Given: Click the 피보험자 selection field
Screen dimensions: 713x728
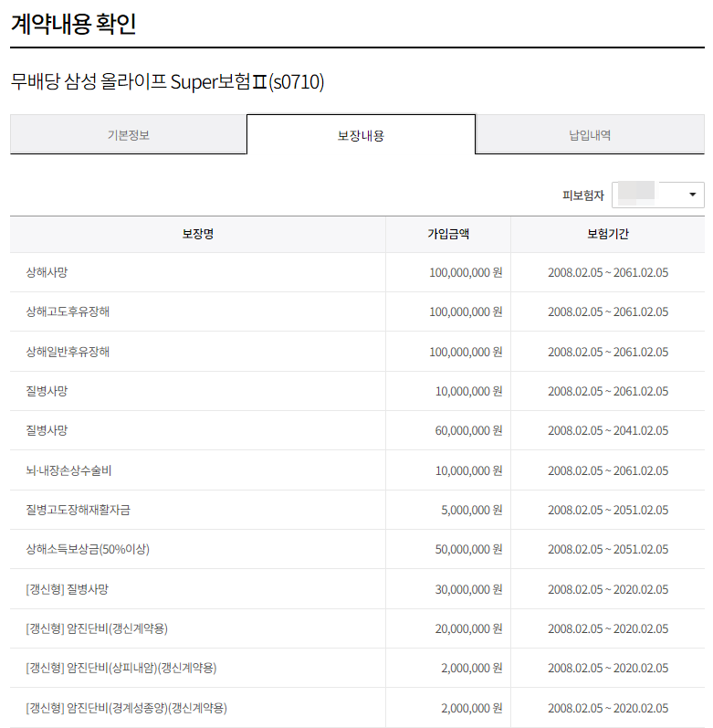Looking at the screenshot, I should pos(658,195).
